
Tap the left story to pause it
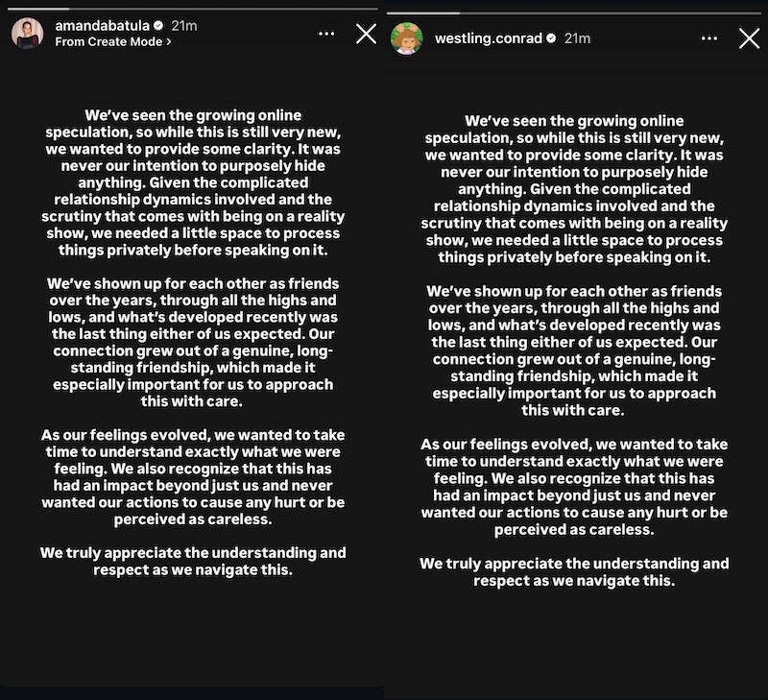[x=192, y=384]
